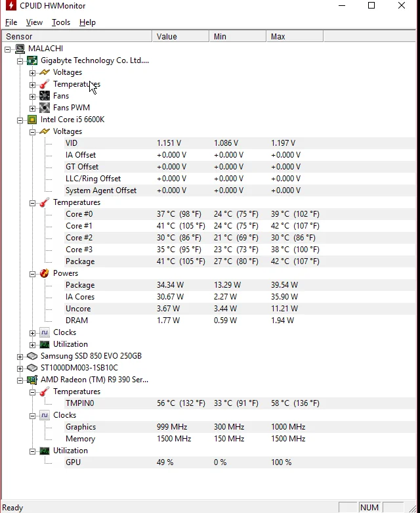The width and height of the screenshot is (420, 513).
Task: Select the System Agent Offset row
Action: (x=240, y=190)
